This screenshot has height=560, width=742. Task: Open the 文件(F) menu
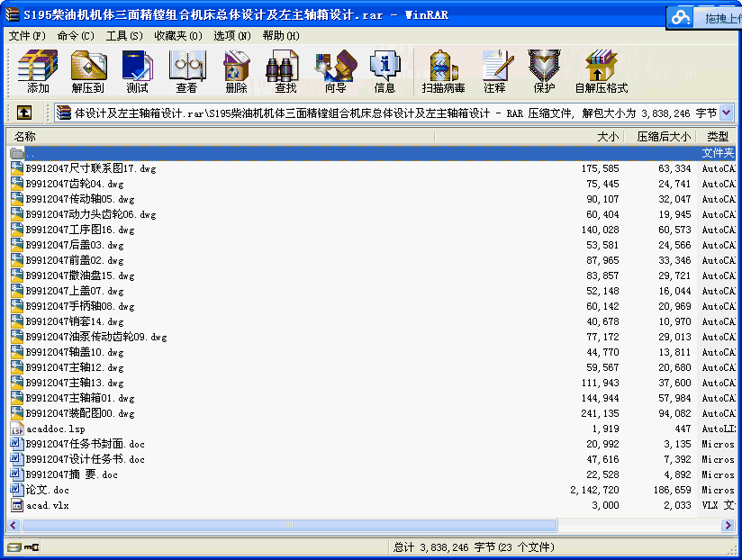pos(27,36)
